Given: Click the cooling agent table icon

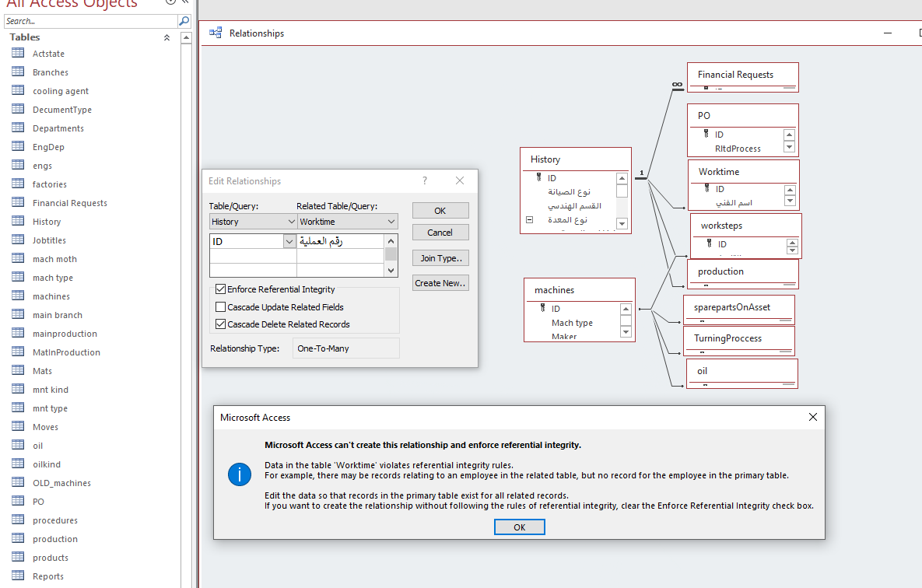Looking at the screenshot, I should [x=18, y=90].
